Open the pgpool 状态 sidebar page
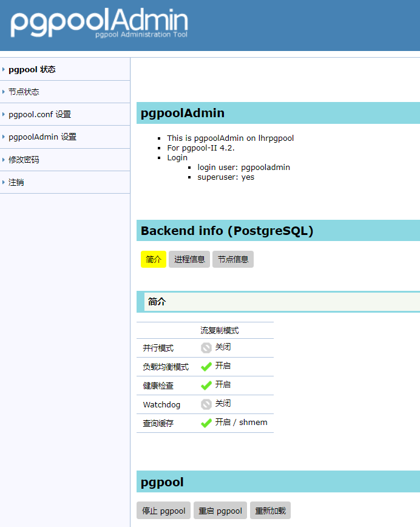Image resolution: width=420 pixels, height=527 pixels. [x=32, y=70]
